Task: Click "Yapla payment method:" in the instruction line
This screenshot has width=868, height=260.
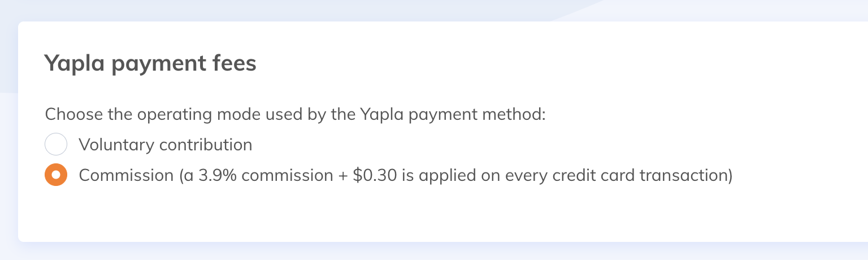Action: click(452, 114)
